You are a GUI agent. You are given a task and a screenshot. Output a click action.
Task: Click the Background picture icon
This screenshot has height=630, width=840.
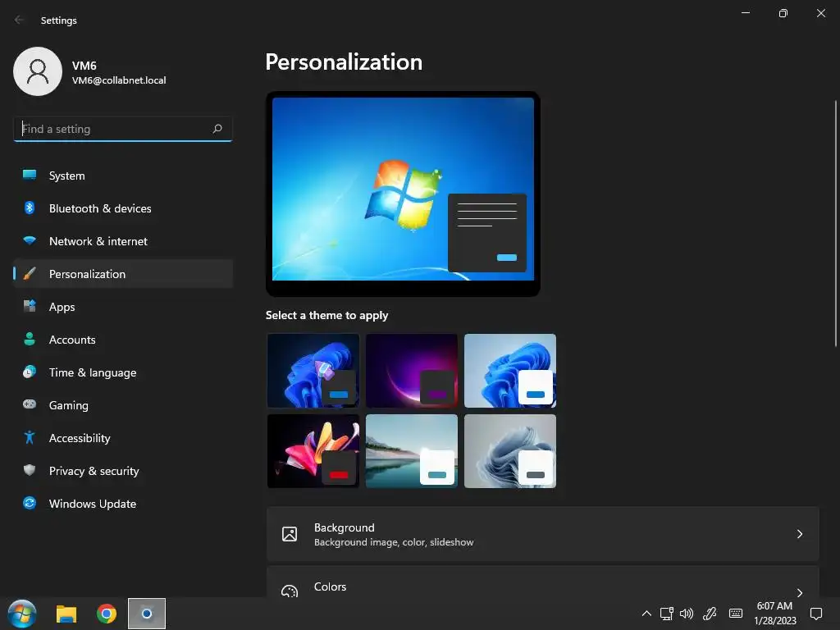tap(290, 534)
